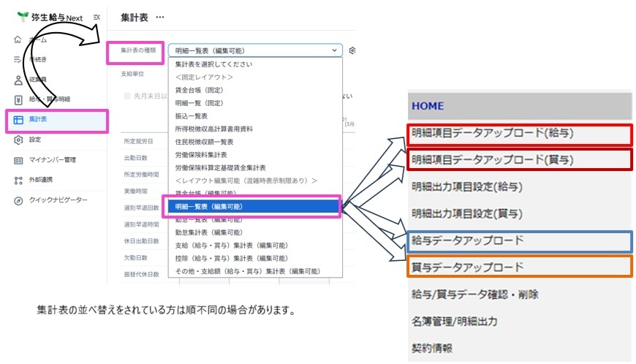
Task: Click the 遅刻早退時間 row label
Action: click(x=141, y=224)
